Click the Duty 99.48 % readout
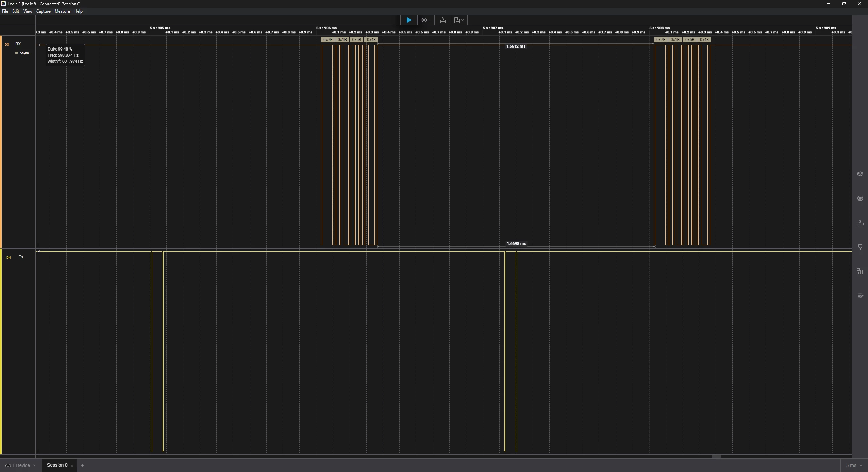This screenshot has width=868, height=472. click(60, 49)
